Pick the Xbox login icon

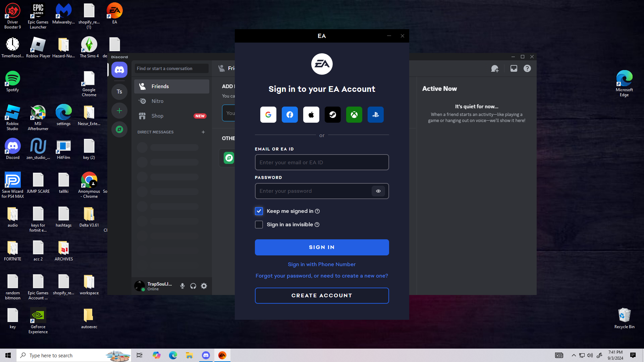pos(354,115)
